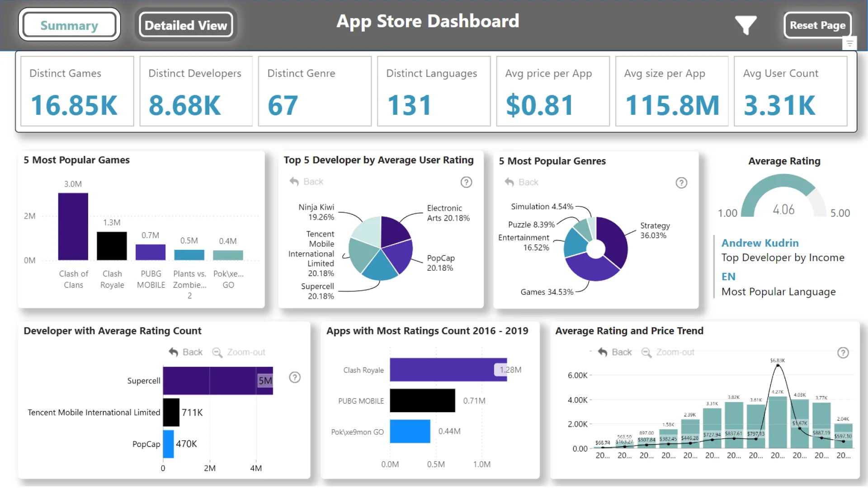Image resolution: width=868 pixels, height=488 pixels.
Task: Select the Avg User Count 3.31K card
Action: tap(790, 91)
